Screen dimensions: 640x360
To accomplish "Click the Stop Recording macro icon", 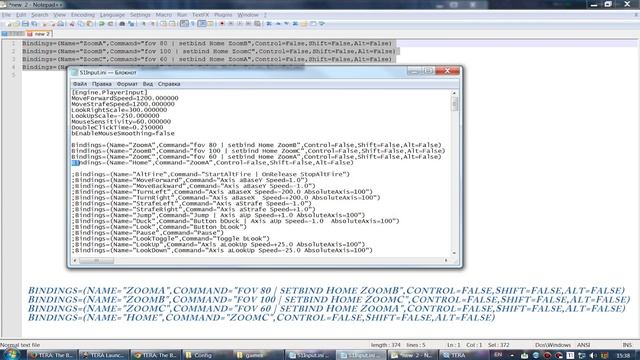I will click(231, 24).
